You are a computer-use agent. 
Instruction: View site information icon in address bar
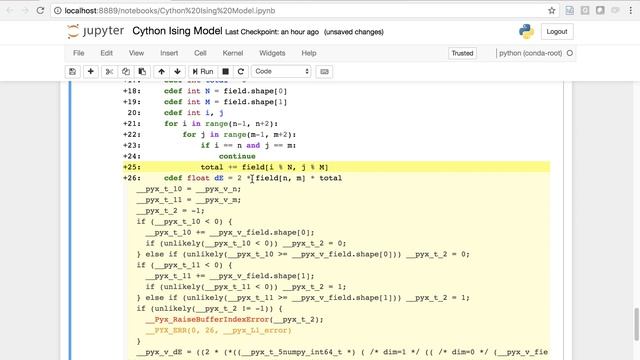click(x=58, y=11)
